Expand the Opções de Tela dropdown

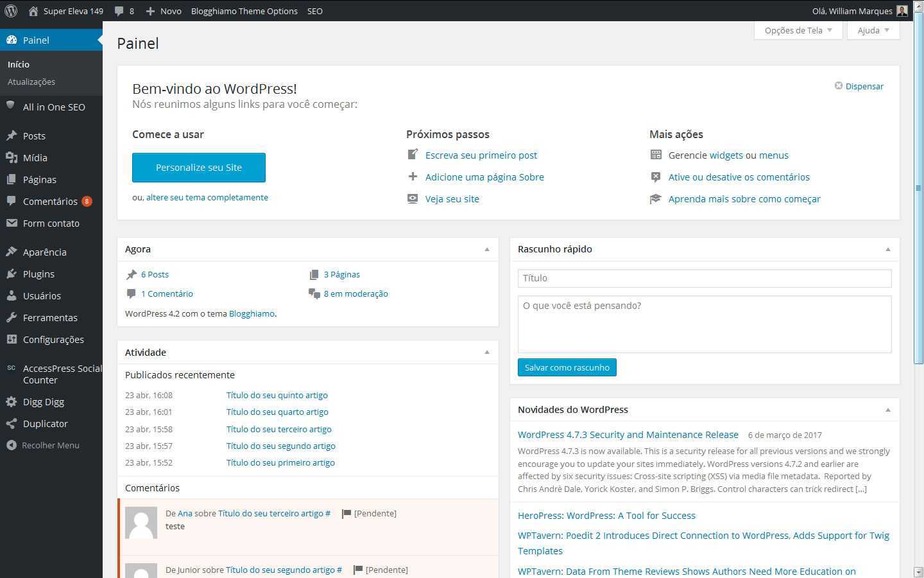point(798,30)
